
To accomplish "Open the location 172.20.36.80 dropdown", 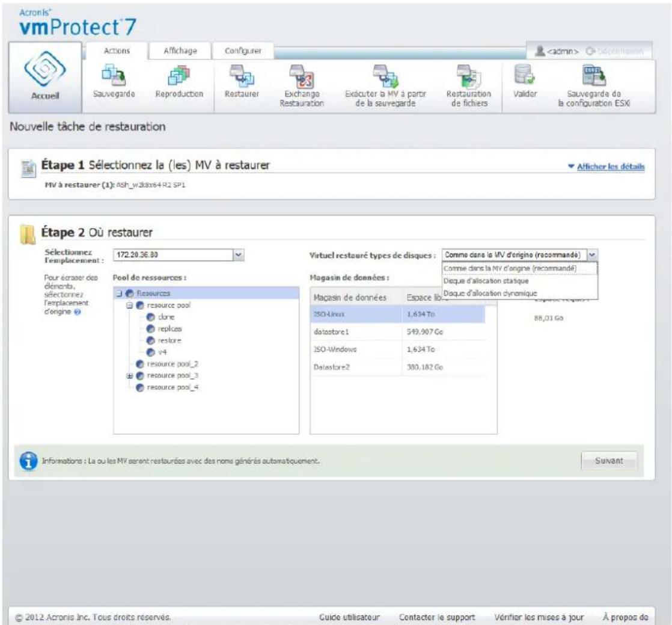I will pyautogui.click(x=238, y=255).
